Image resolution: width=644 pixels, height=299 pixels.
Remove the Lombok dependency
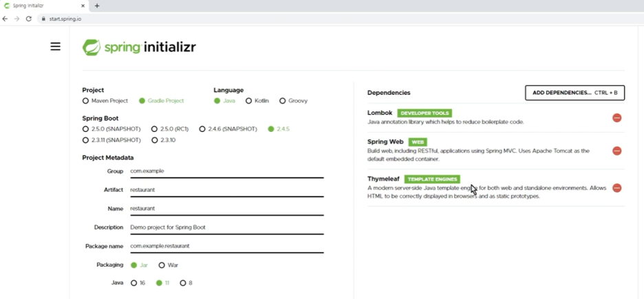tap(616, 118)
